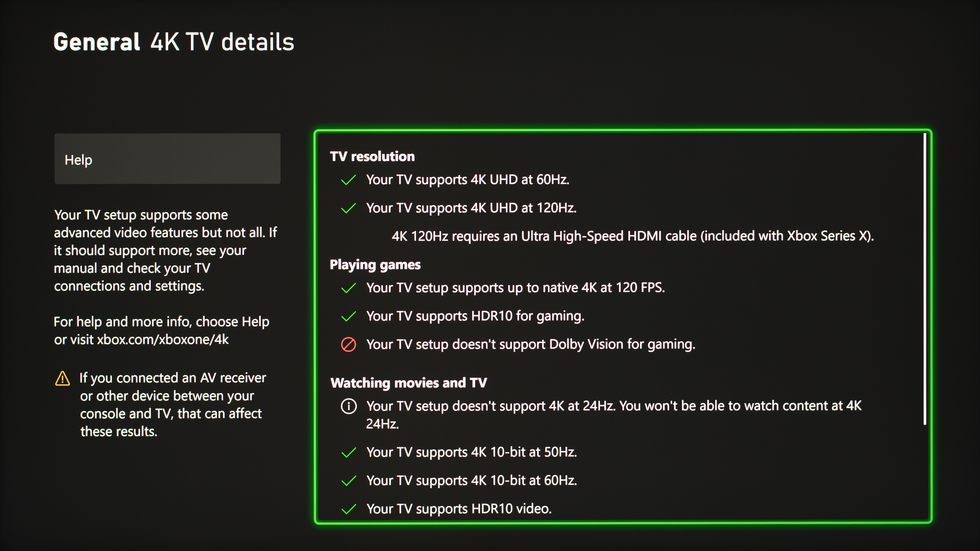980x551 pixels.
Task: Click yellow warning triangle for AV receiver note
Action: 62,378
